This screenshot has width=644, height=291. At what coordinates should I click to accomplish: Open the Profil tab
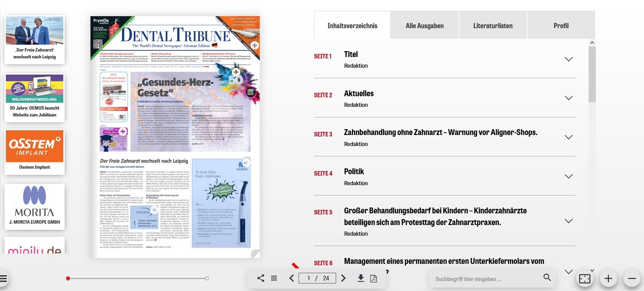(561, 25)
